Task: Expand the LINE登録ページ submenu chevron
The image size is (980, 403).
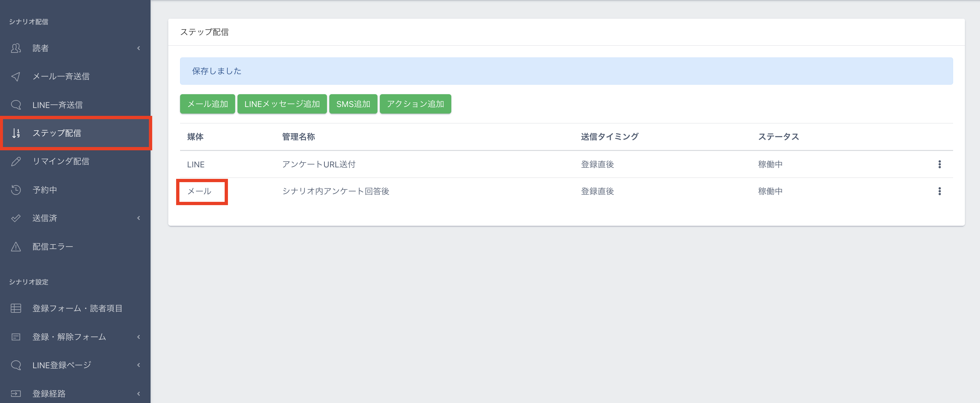Action: (138, 365)
